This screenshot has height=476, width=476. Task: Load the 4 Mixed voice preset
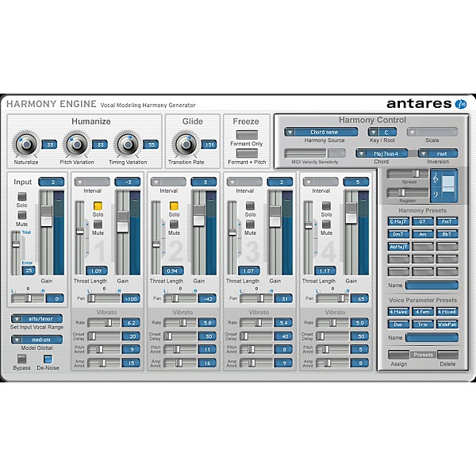coord(447,312)
